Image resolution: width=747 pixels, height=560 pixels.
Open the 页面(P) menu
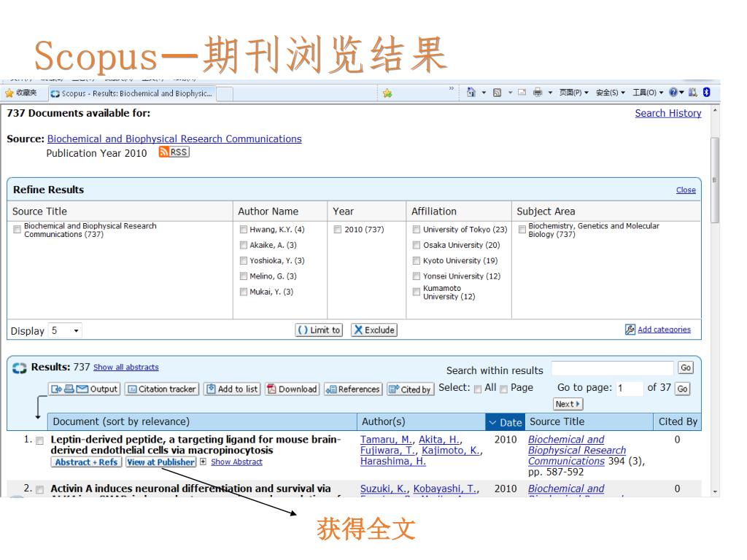[573, 93]
